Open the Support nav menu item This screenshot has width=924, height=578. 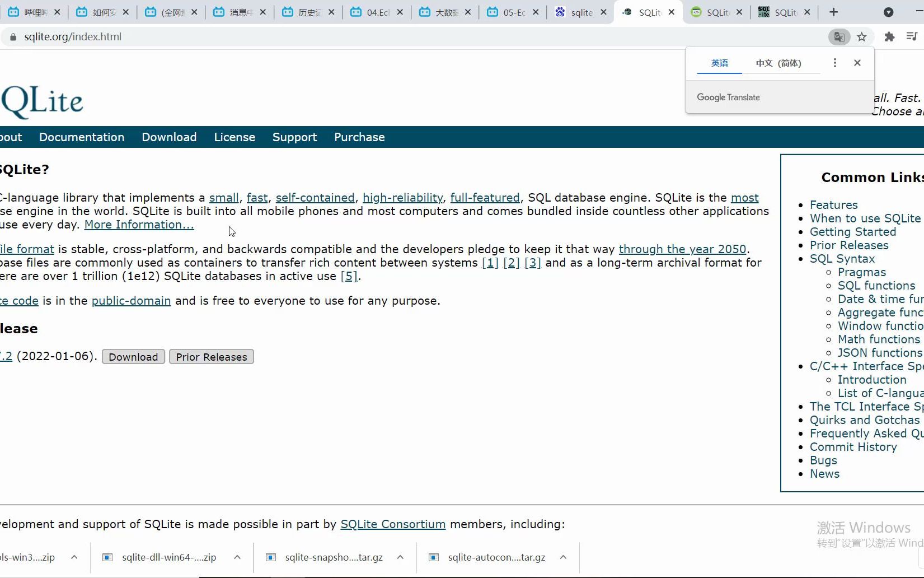tap(294, 137)
